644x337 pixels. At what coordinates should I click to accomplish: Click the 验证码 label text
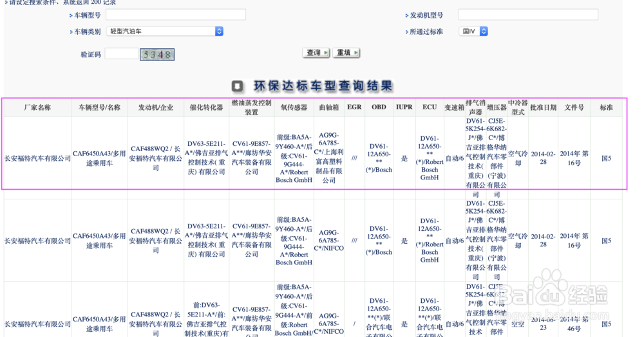(x=91, y=55)
